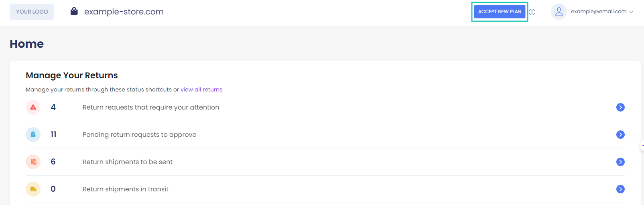The image size is (644, 205).
Task: Click the yellow in-transit truck icon
Action: tap(33, 189)
